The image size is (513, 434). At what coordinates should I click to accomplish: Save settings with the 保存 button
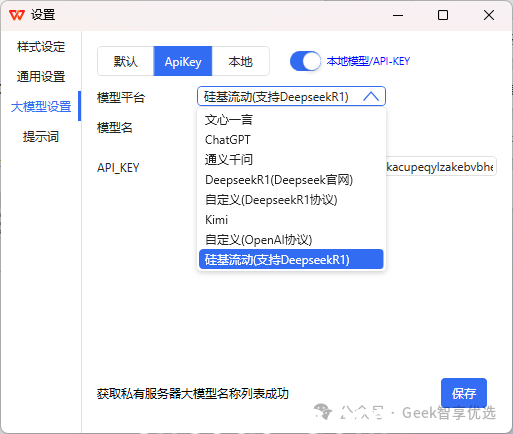[x=464, y=393]
